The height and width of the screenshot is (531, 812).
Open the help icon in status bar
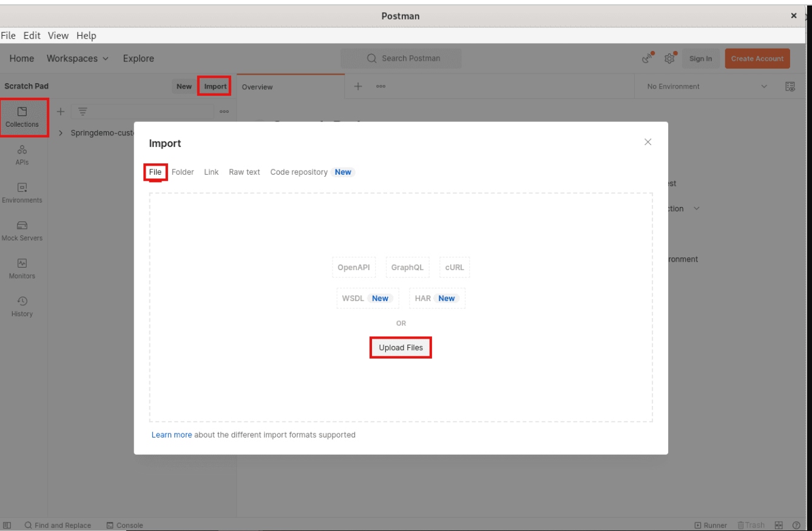(796, 525)
